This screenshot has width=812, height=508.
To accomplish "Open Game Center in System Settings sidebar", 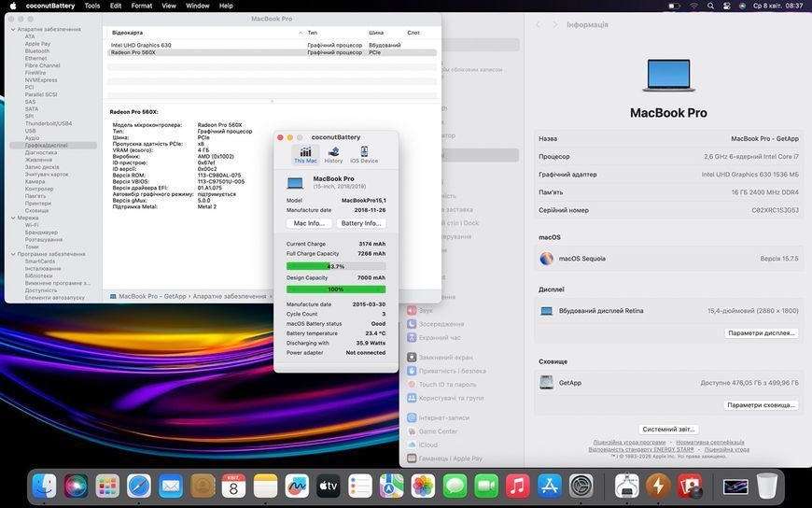I will (432, 431).
